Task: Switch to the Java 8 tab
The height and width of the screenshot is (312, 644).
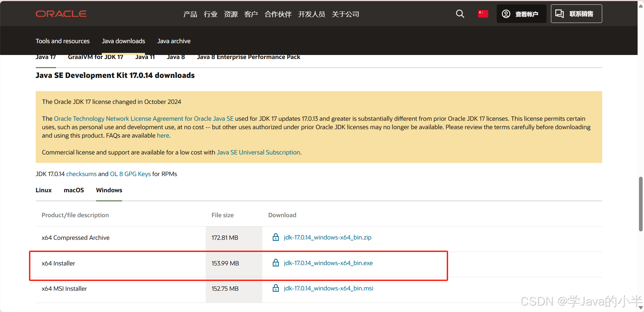Action: 176,57
